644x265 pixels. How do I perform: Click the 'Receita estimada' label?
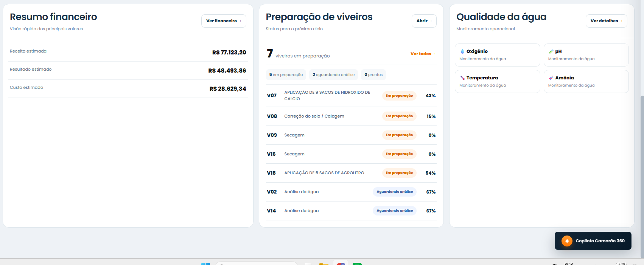pyautogui.click(x=28, y=51)
